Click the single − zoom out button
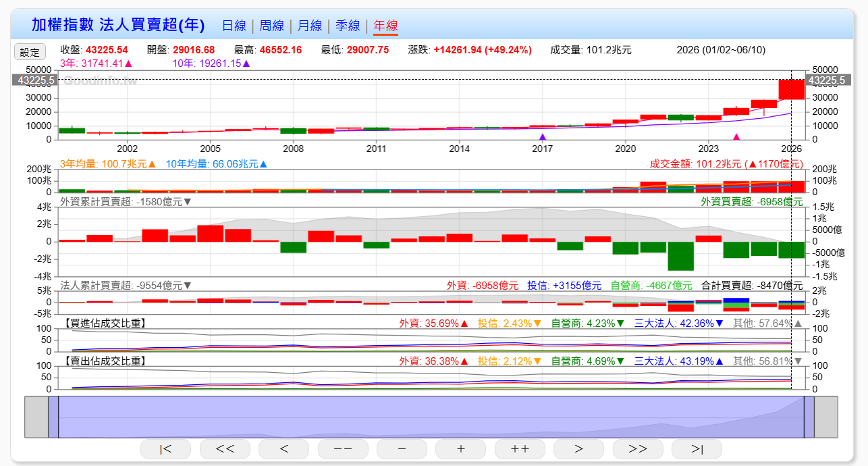The width and height of the screenshot is (868, 466). click(x=402, y=448)
